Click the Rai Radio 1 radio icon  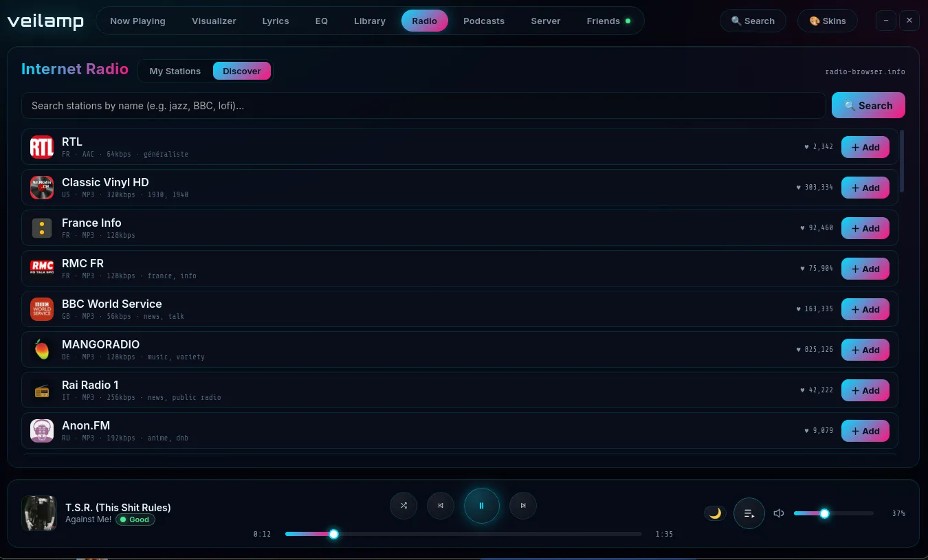[x=42, y=390]
